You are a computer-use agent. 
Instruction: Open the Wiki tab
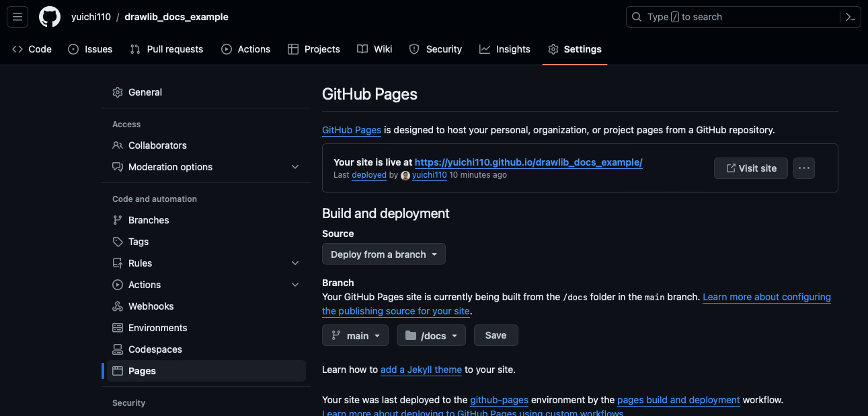click(374, 49)
